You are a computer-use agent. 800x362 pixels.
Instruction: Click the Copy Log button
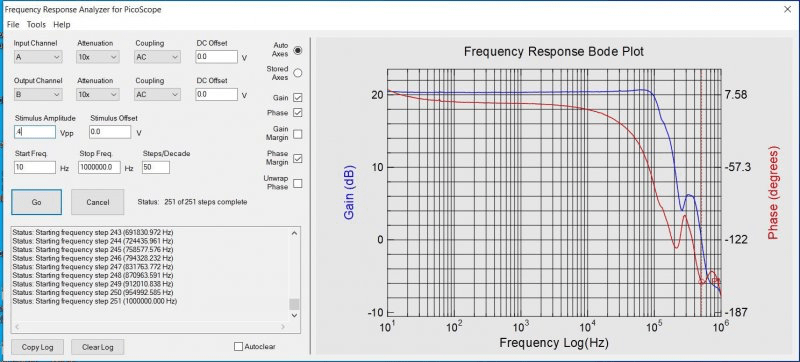[37, 347]
